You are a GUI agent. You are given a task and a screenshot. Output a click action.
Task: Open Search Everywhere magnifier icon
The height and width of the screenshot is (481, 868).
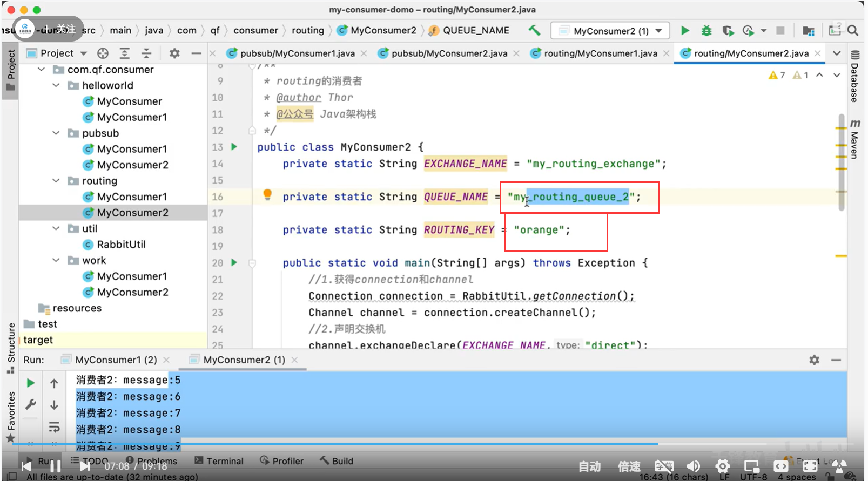click(853, 31)
